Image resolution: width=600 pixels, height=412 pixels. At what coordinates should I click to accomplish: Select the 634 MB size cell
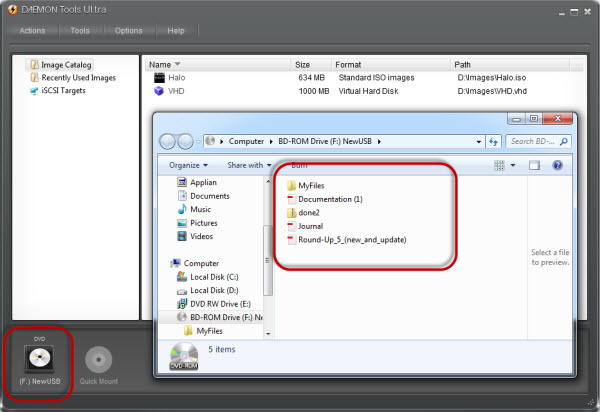tap(311, 78)
